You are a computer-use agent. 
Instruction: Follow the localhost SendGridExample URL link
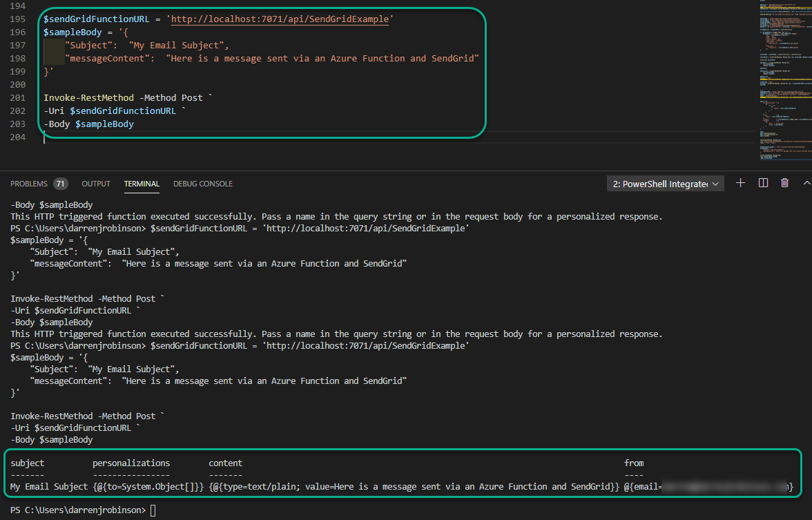pos(280,19)
